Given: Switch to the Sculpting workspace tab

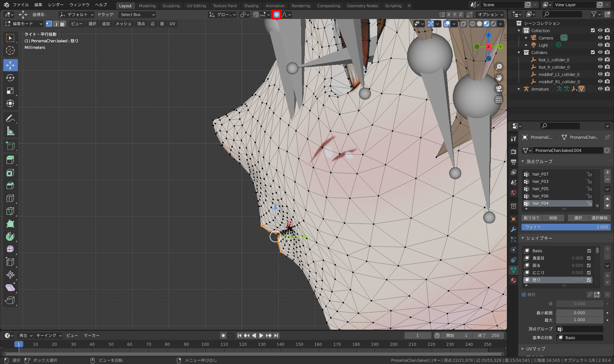Looking at the screenshot, I should [171, 6].
